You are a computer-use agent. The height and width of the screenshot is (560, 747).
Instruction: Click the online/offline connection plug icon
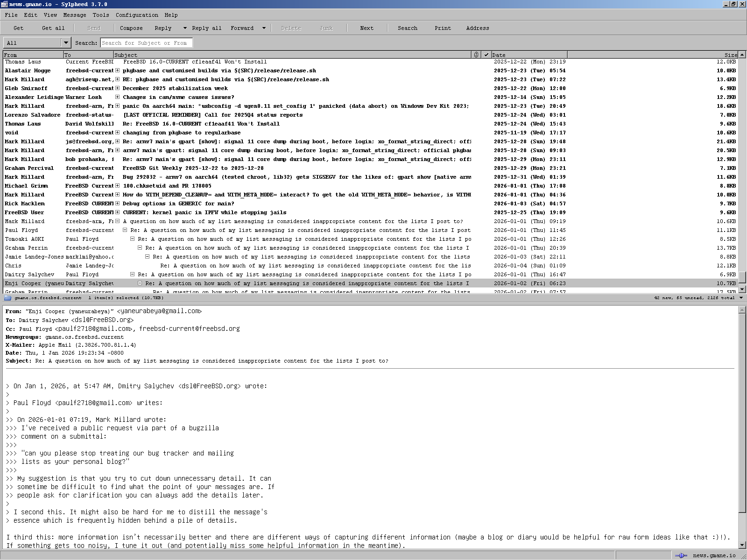pyautogui.click(x=681, y=555)
